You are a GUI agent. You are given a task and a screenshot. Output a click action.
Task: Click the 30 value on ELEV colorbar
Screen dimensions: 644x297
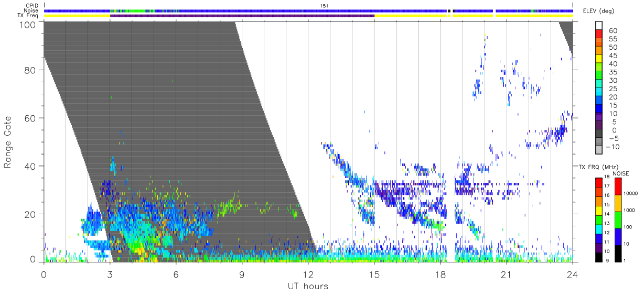tap(613, 80)
